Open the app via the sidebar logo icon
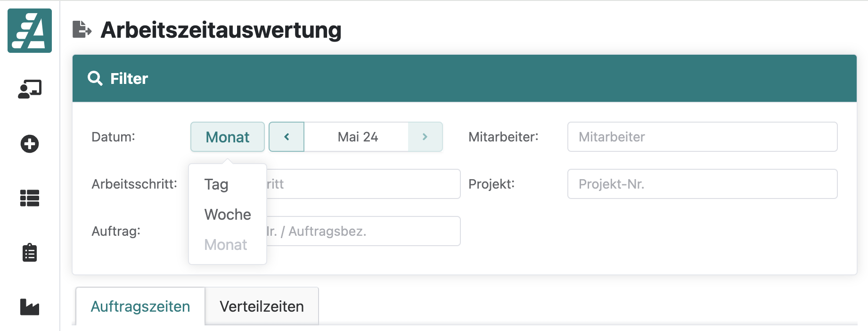The height and width of the screenshot is (331, 868). (29, 30)
